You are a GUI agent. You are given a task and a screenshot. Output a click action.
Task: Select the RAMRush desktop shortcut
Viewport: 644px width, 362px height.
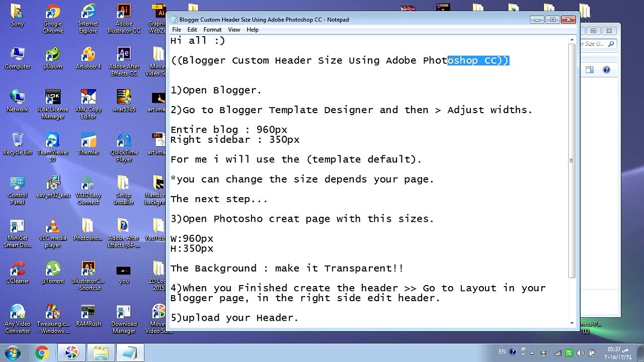pos(88,316)
